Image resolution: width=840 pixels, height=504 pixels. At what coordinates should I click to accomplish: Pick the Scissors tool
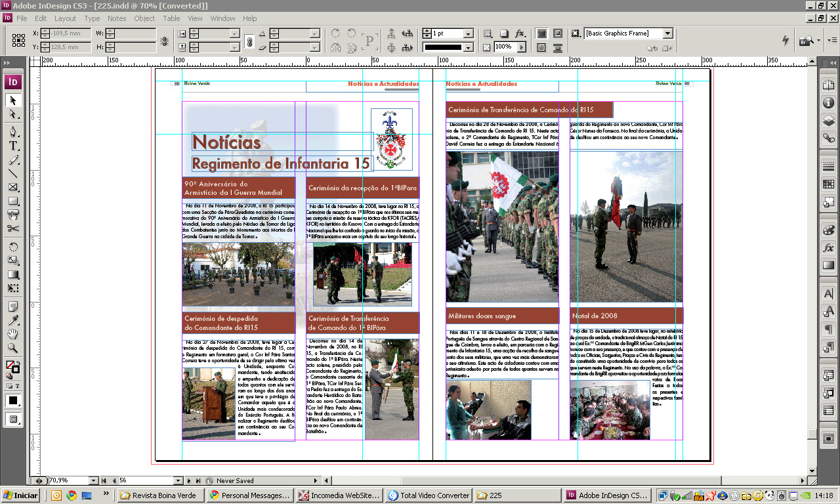pos(13,228)
